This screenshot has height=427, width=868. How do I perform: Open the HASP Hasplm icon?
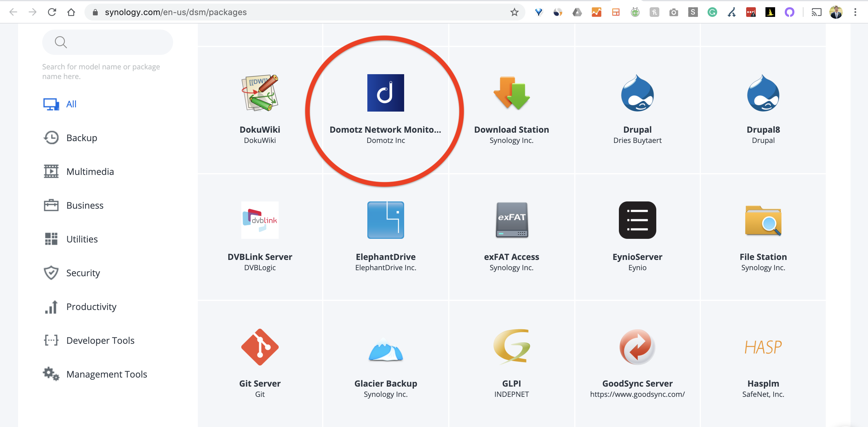pos(763,347)
